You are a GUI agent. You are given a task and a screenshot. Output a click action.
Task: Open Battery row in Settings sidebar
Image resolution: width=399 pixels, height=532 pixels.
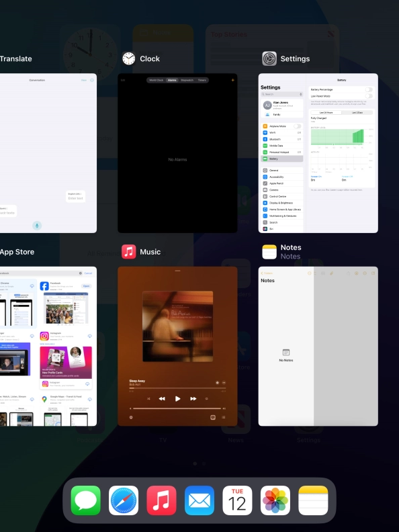[x=282, y=159]
